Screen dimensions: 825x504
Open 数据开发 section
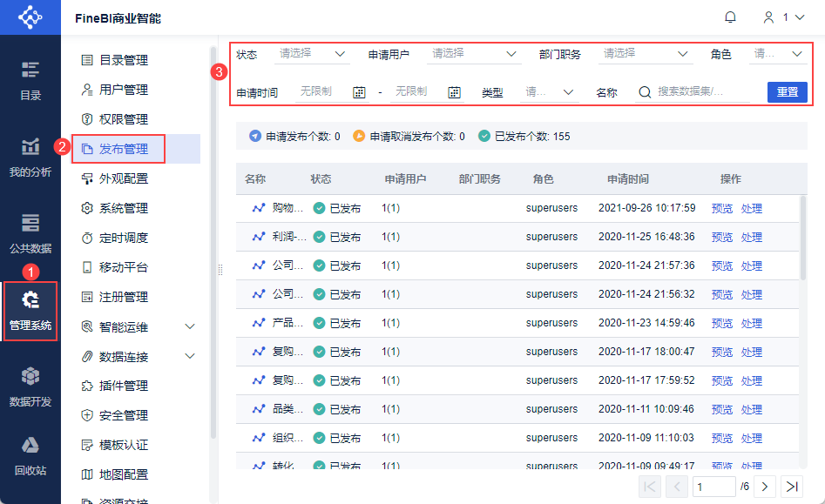point(30,387)
